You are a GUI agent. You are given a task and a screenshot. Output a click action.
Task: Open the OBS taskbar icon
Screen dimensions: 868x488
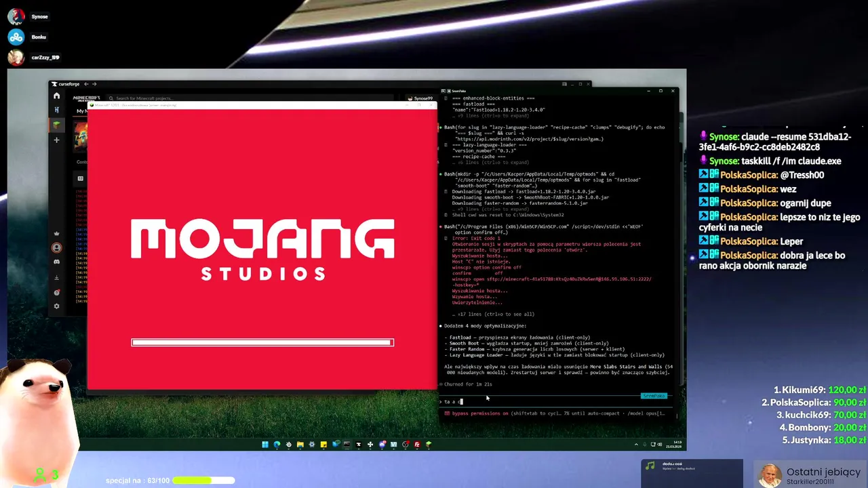coord(405,445)
